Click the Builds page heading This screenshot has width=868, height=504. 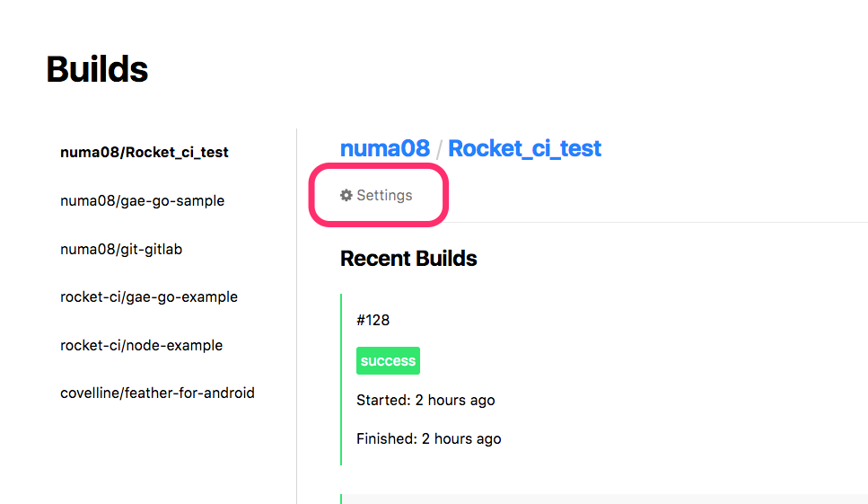(97, 69)
